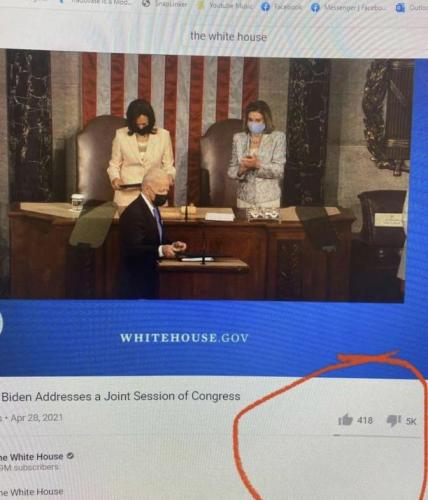Click the verified badge beside The White House

pyautogui.click(x=70, y=455)
